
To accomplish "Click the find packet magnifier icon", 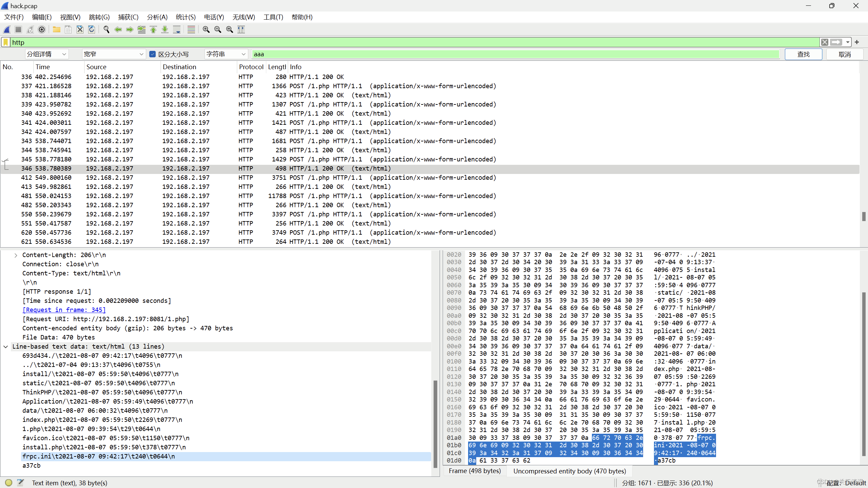I will click(106, 30).
